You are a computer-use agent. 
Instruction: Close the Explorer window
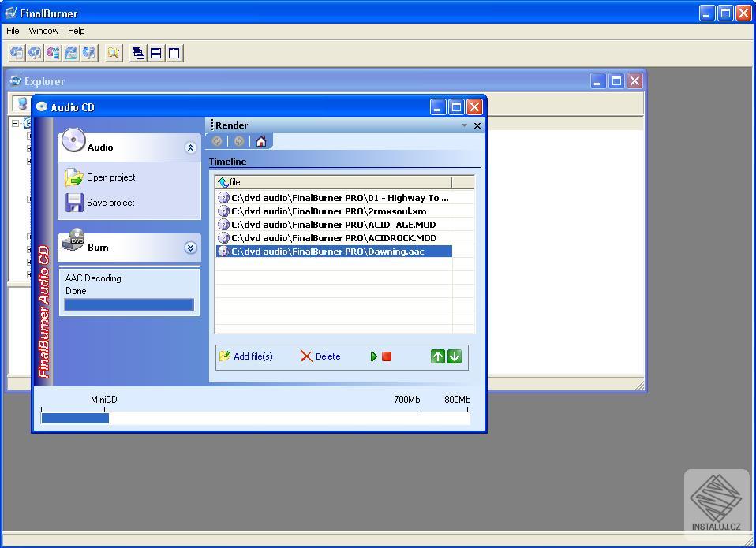coord(634,81)
